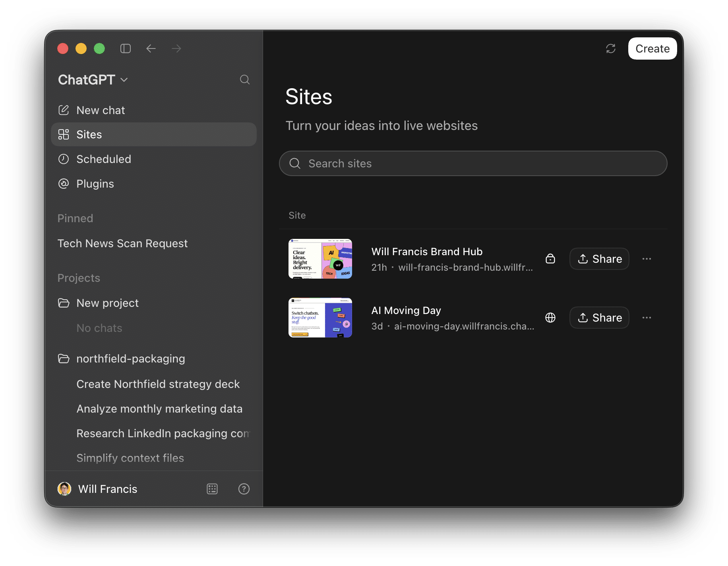Open the keypad grid icon
728x566 pixels.
pos(212,489)
